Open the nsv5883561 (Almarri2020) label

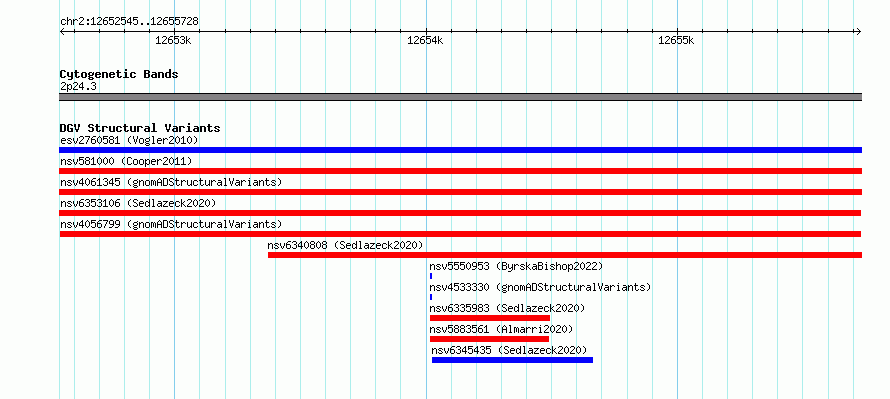[x=501, y=329]
